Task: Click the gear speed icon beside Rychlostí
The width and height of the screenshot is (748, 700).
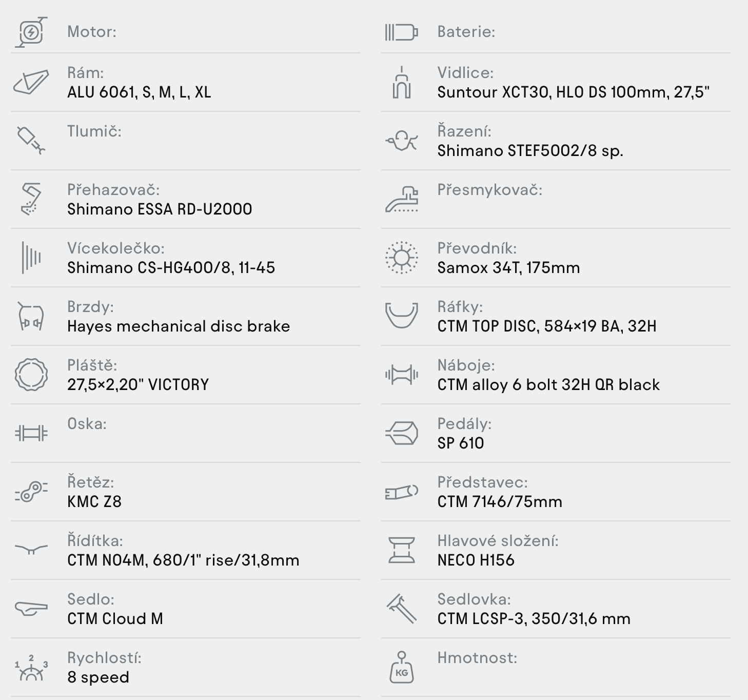Action: point(31,667)
